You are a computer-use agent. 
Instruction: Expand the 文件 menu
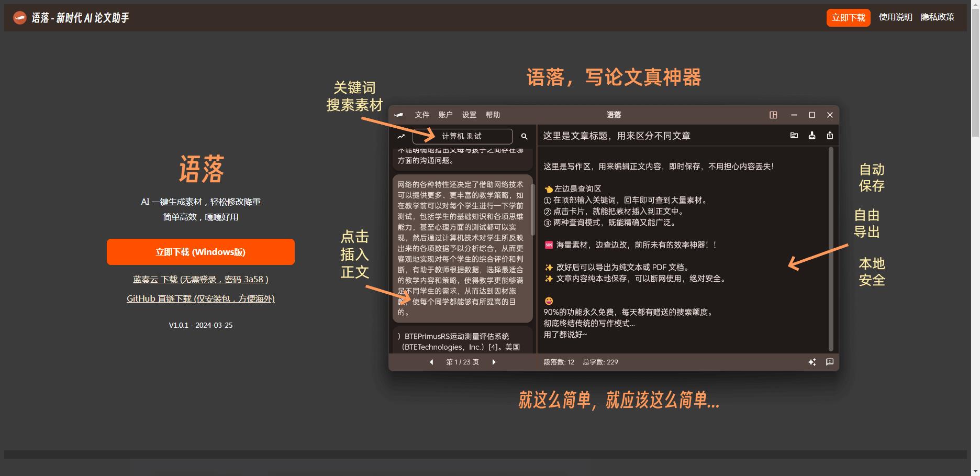point(422,115)
